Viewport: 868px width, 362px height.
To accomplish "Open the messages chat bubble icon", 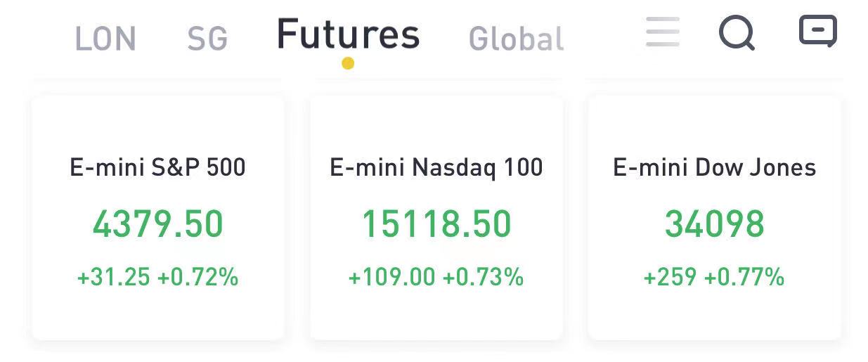I will click(818, 32).
